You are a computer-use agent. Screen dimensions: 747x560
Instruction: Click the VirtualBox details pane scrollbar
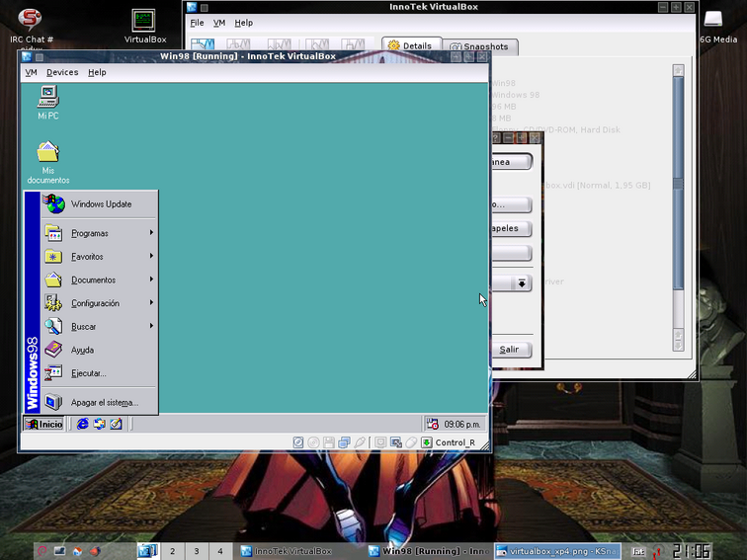point(679,208)
